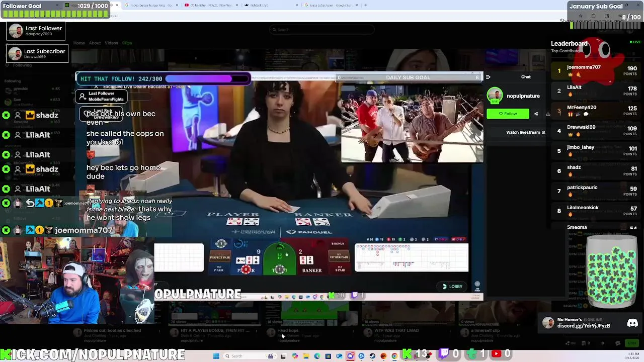
Task: Open the bead road scoreboard
Action: [412, 257]
